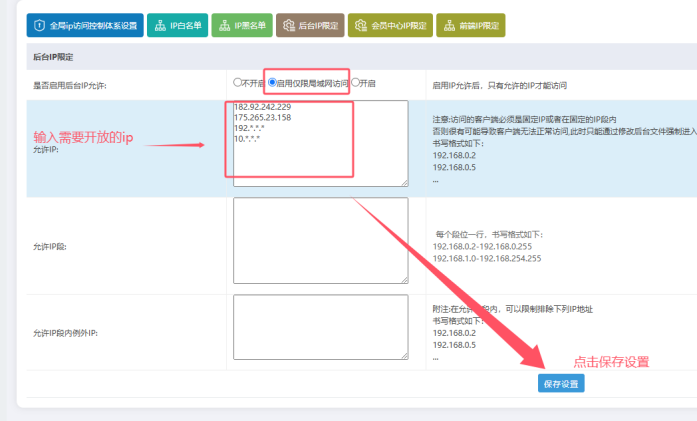The width and height of the screenshot is (697, 421).
Task: Grab the resize handle of 允许IP text area
Action: (x=404, y=183)
